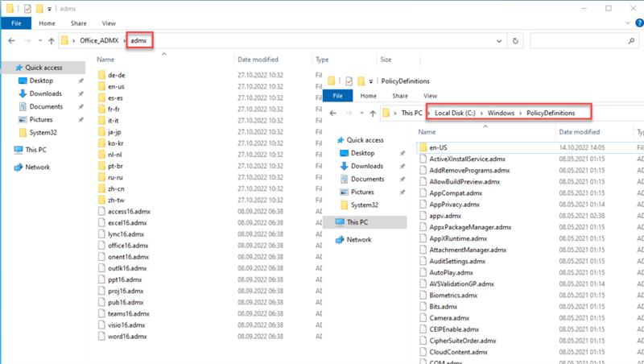The width and height of the screenshot is (644, 364).
Task: Open the Help question mark icon
Action: (x=639, y=23)
